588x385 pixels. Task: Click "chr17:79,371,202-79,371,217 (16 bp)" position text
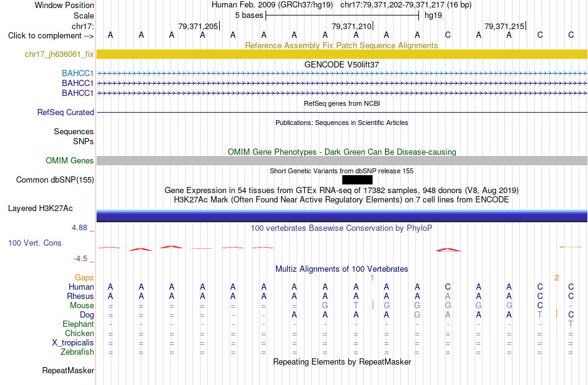click(x=406, y=5)
